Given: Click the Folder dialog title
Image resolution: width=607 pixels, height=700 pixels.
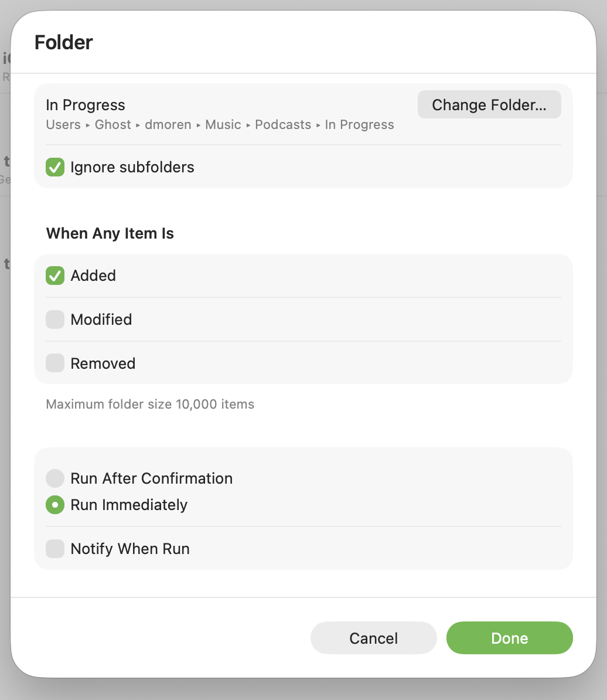Looking at the screenshot, I should (x=64, y=42).
